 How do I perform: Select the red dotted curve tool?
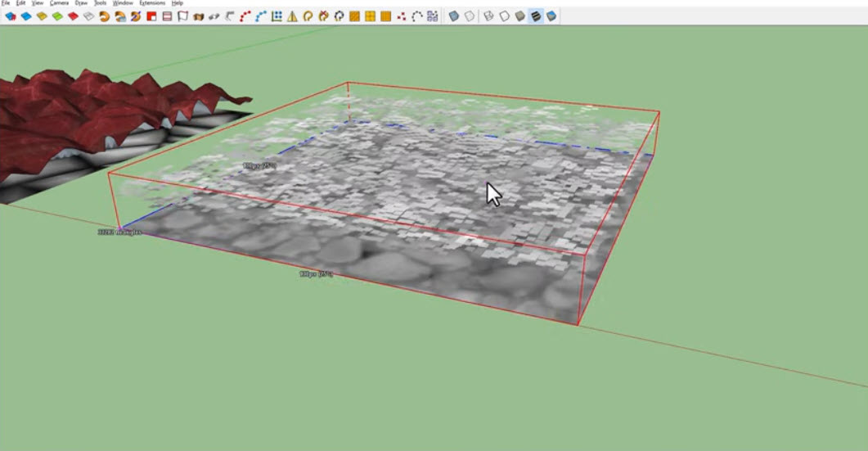245,16
